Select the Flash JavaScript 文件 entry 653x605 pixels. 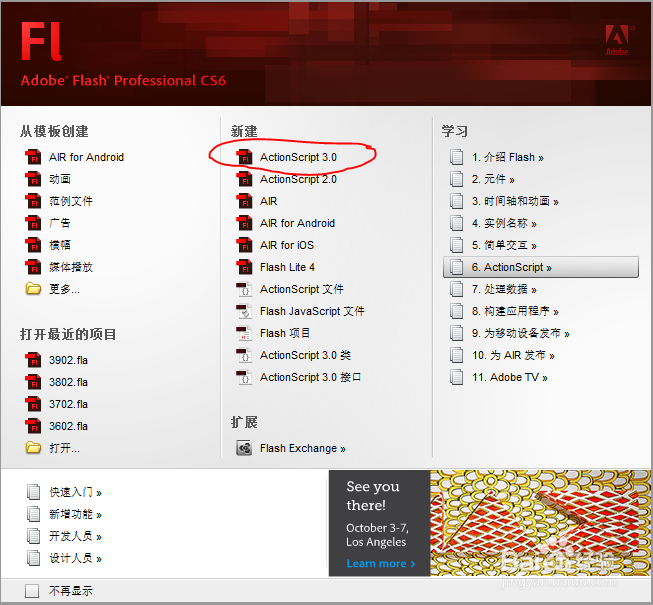[x=312, y=311]
